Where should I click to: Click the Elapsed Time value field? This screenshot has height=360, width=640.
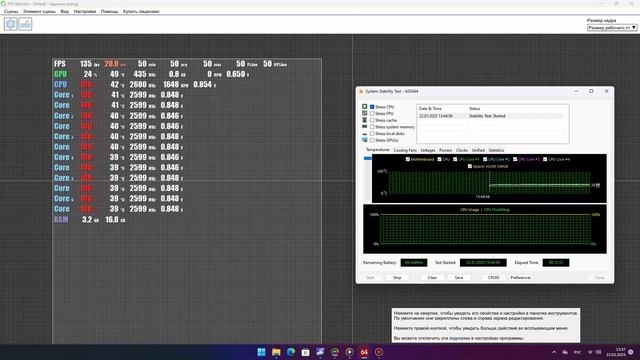coord(556,263)
